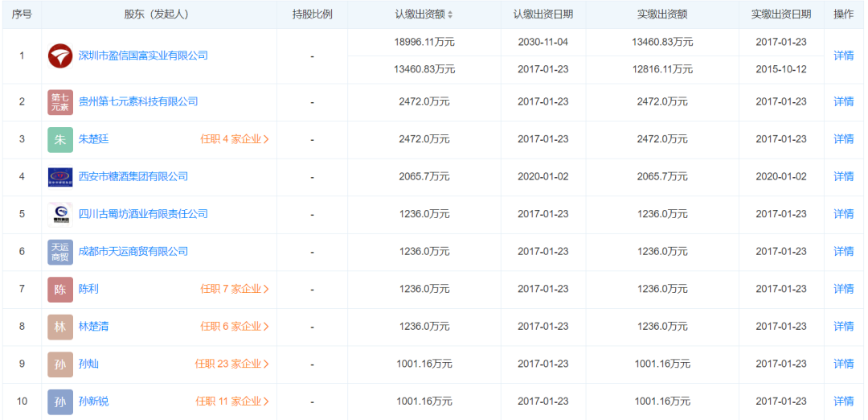Image resolution: width=868 pixels, height=420 pixels.
Task: Click the 序号 column header
Action: 22,15
